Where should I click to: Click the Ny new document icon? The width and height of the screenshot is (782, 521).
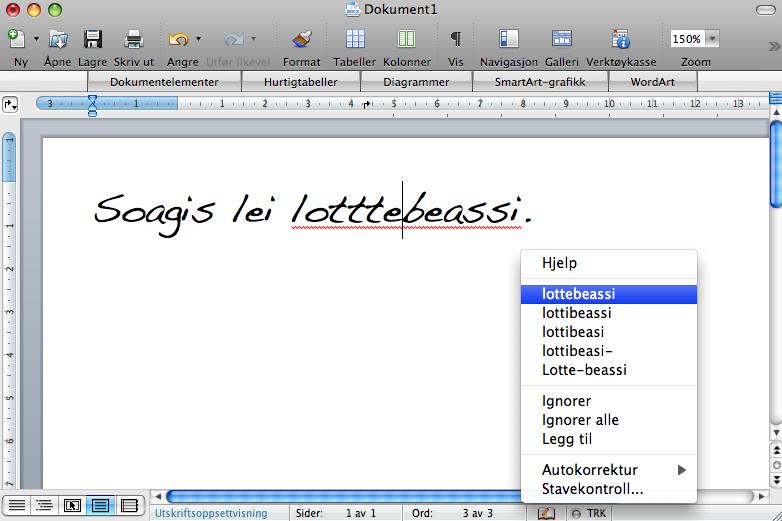point(16,39)
